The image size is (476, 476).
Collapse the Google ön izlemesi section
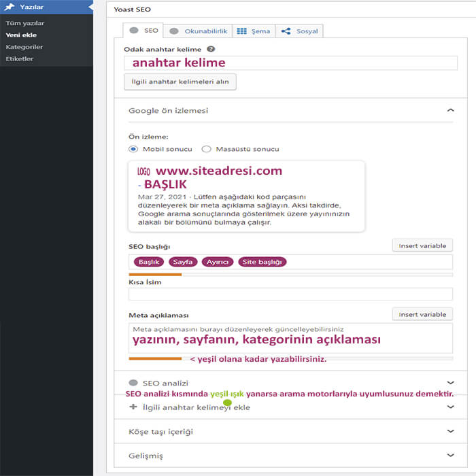450,110
